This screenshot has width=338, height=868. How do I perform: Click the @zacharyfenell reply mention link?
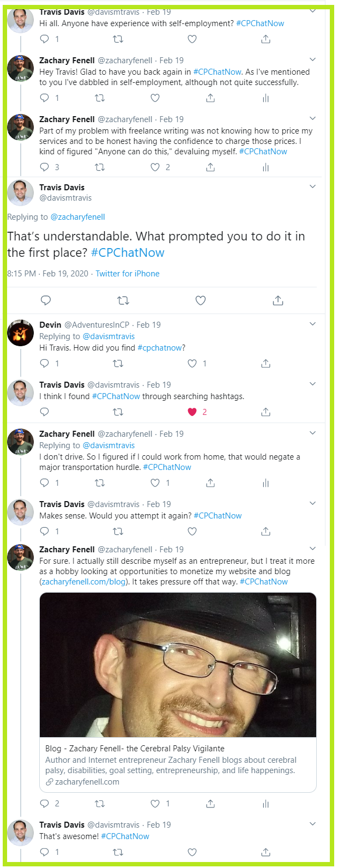[77, 217]
